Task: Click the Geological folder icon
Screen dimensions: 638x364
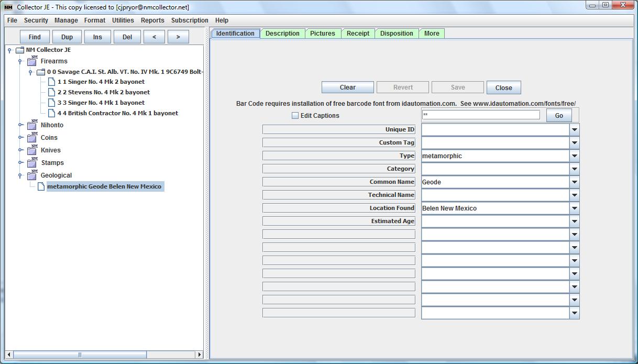Action: [x=32, y=175]
